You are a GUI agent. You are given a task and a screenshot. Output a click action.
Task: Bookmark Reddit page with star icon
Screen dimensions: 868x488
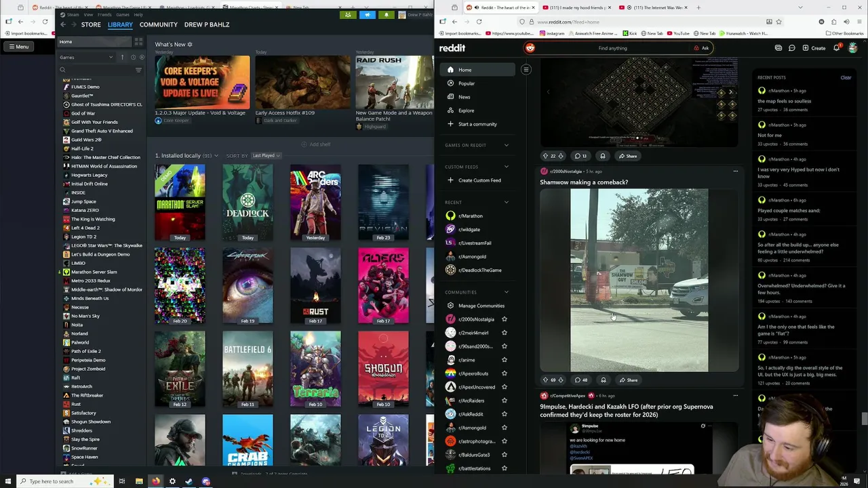click(778, 22)
